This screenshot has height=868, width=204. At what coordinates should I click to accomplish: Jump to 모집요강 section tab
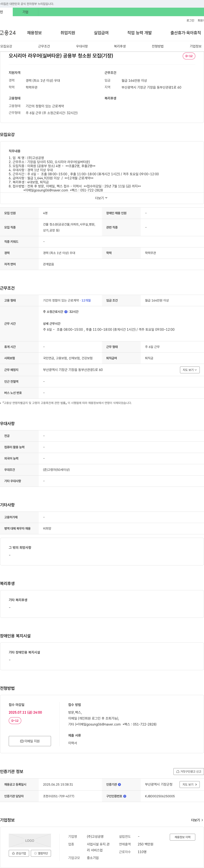6,46
